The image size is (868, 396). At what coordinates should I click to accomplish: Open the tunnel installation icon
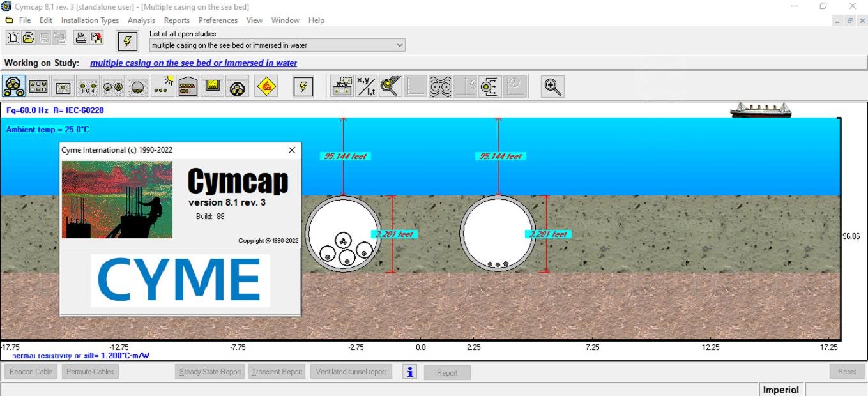click(x=187, y=86)
